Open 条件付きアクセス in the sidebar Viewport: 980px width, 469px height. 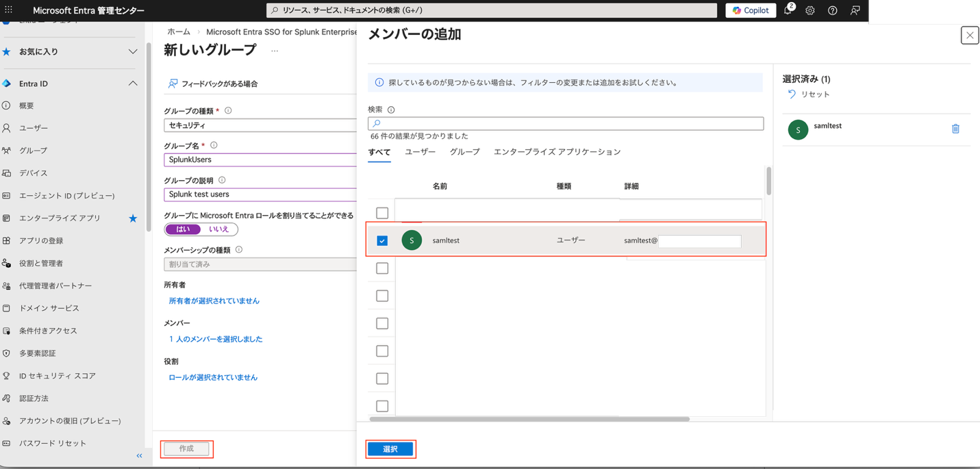(49, 330)
